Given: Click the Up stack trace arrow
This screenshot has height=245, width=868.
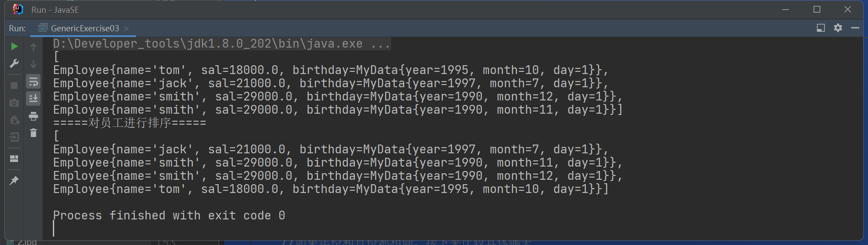Looking at the screenshot, I should tap(33, 47).
